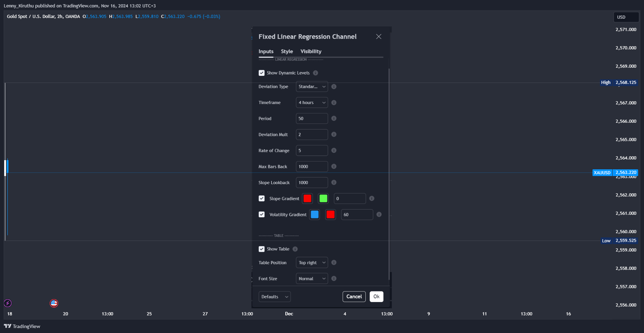Click the Max Bars Back input field

[312, 166]
